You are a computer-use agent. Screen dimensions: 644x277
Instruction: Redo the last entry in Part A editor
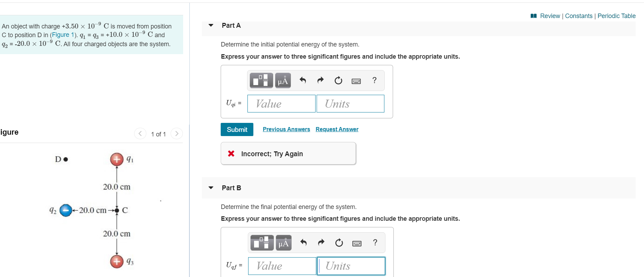pos(320,80)
